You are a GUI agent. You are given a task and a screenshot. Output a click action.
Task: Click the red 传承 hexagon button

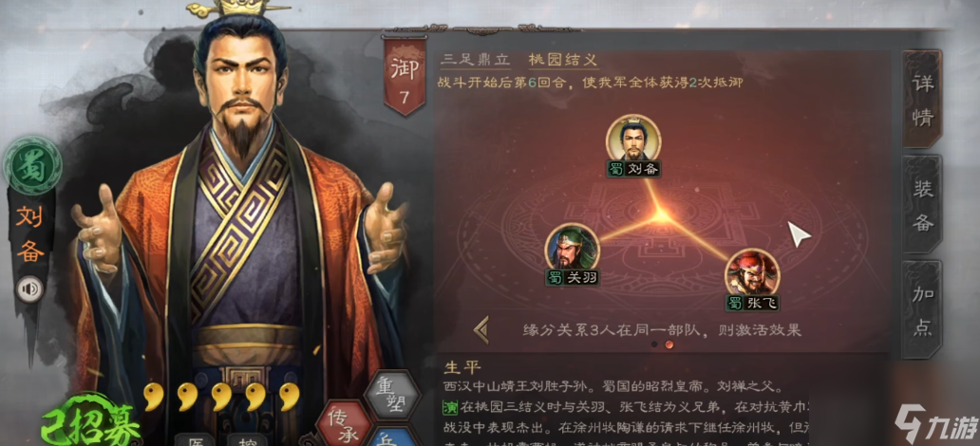(x=343, y=423)
